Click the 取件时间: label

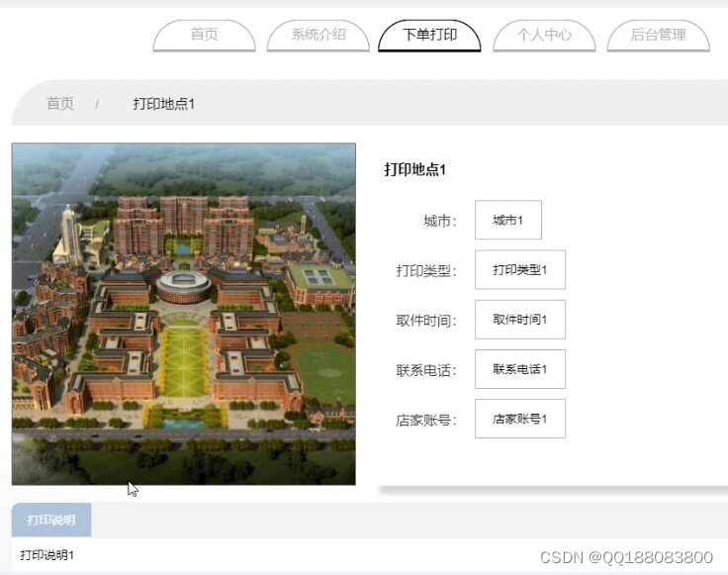click(x=426, y=321)
